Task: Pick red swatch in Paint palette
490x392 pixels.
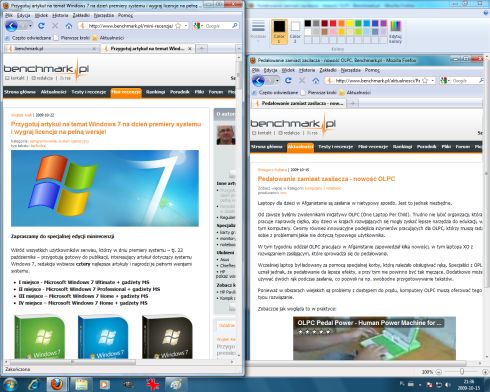Action: (333, 23)
